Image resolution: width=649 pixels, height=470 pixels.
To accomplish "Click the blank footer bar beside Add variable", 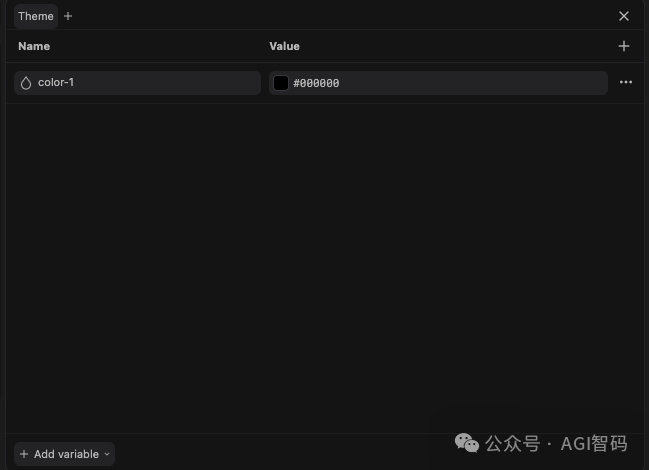I will click(x=281, y=454).
